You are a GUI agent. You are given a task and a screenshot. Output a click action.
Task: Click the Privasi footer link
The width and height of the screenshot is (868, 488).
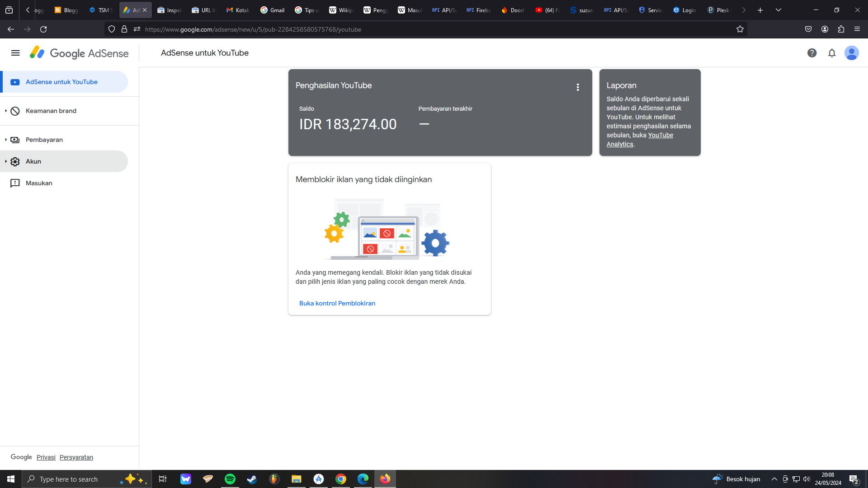point(46,457)
